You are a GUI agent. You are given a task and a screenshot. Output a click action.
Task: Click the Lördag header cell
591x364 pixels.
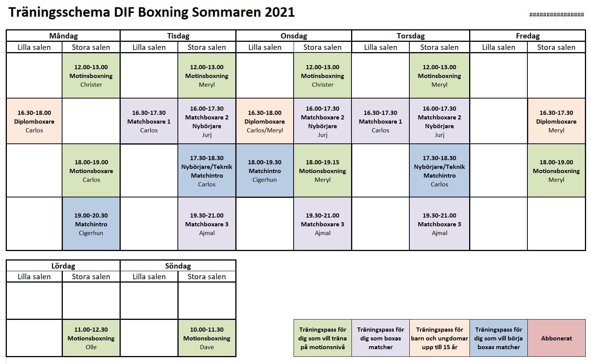click(x=63, y=266)
